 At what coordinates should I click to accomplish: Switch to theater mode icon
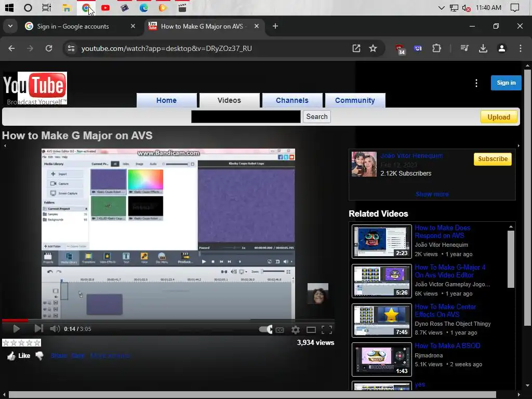[311, 330]
